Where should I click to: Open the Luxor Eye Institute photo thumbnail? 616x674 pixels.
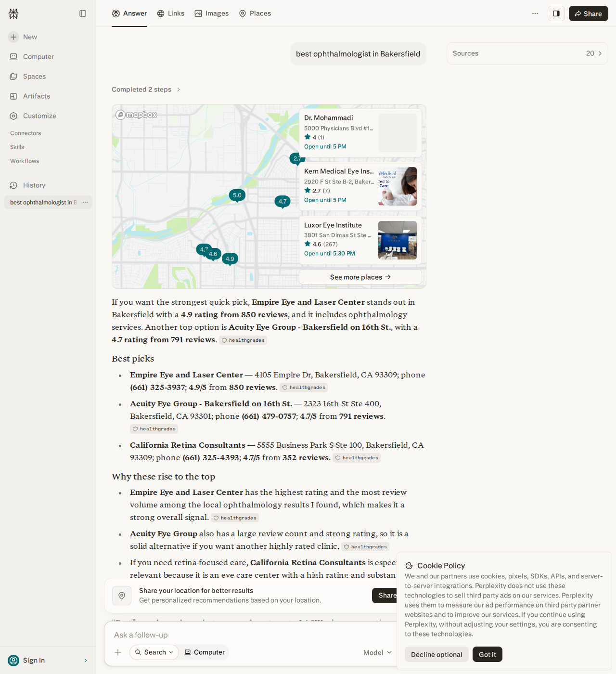(x=398, y=240)
